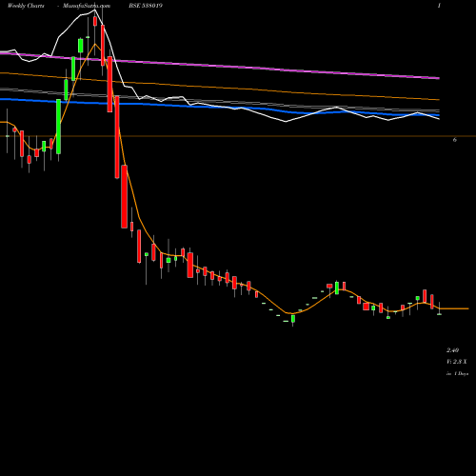
Task: Click the tallest green candlestick on the left
Action: (x=59, y=127)
